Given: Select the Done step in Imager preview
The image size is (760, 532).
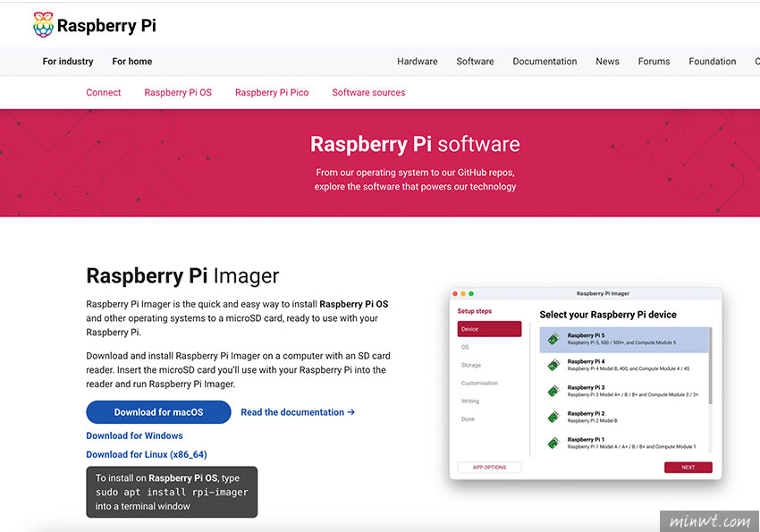Looking at the screenshot, I should [x=468, y=419].
